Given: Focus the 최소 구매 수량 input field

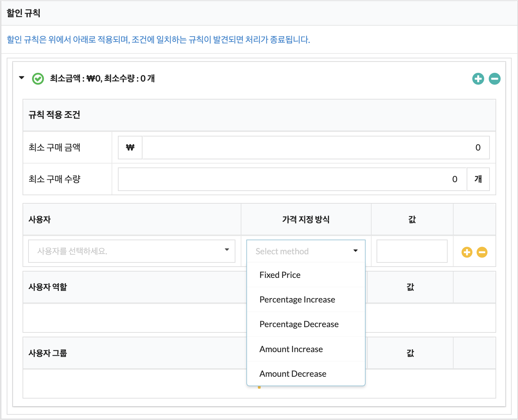Looking at the screenshot, I should (292, 179).
